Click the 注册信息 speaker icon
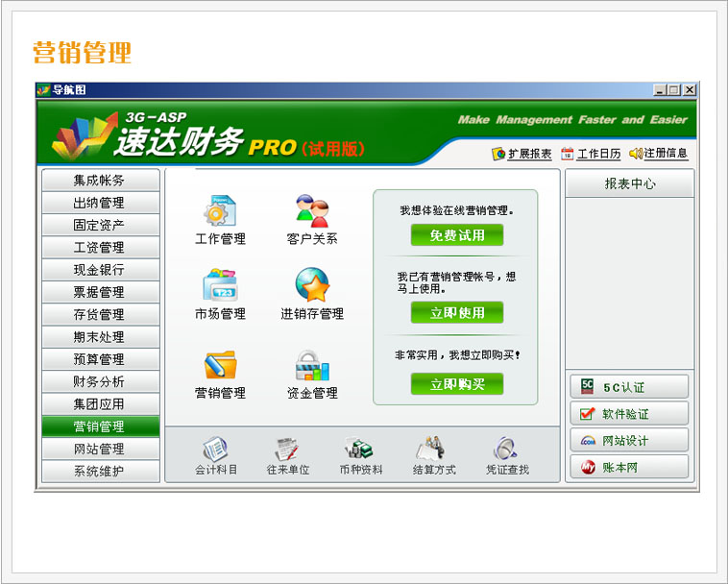Image resolution: width=728 pixels, height=584 pixels. (636, 153)
